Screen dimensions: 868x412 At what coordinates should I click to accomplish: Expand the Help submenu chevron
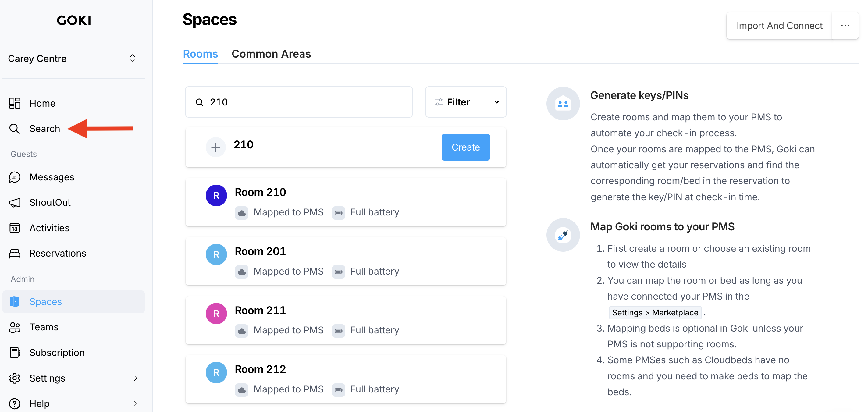pyautogui.click(x=135, y=403)
